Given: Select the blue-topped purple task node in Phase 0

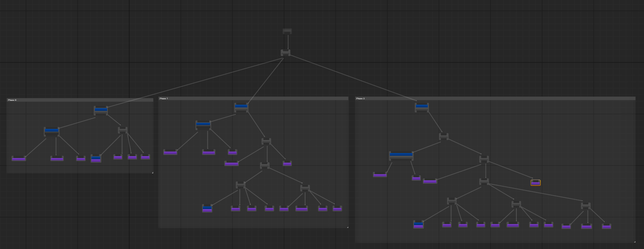Looking at the screenshot, I should (96, 158).
